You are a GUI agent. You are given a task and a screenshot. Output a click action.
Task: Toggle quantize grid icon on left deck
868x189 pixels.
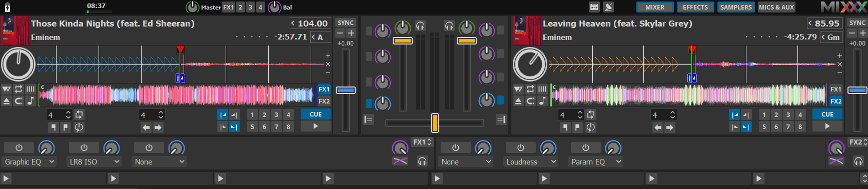click(x=31, y=89)
